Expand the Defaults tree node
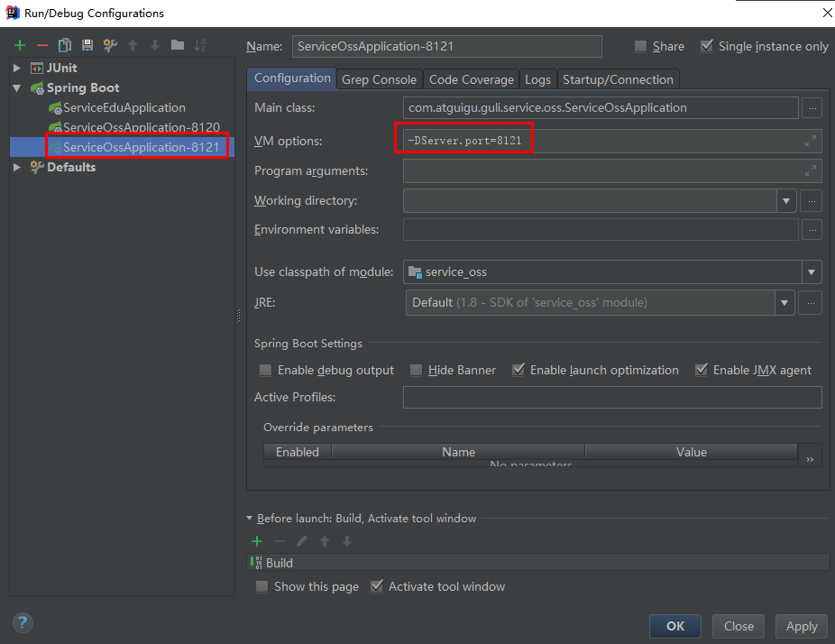Screen dimensions: 835x644 (x=16, y=167)
